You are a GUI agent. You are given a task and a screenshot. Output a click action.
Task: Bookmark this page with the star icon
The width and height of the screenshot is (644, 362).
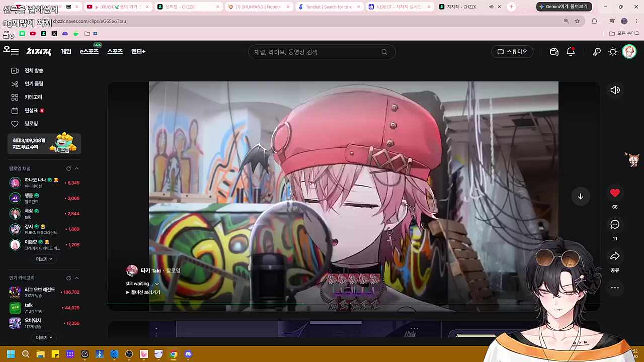click(x=577, y=21)
